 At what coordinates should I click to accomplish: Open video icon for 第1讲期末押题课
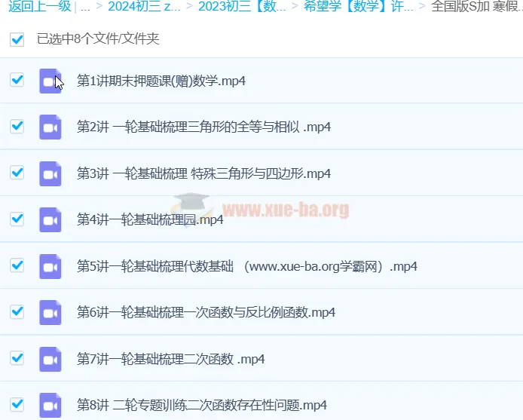click(x=50, y=81)
